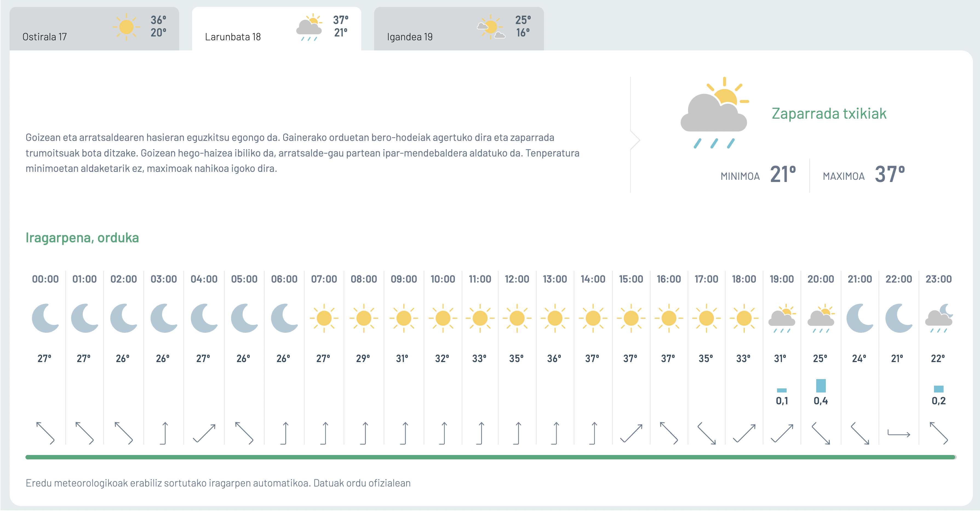Viewport: 980px width, 512px height.
Task: Click the eastward wind arrow at 22:00
Action: 899,433
